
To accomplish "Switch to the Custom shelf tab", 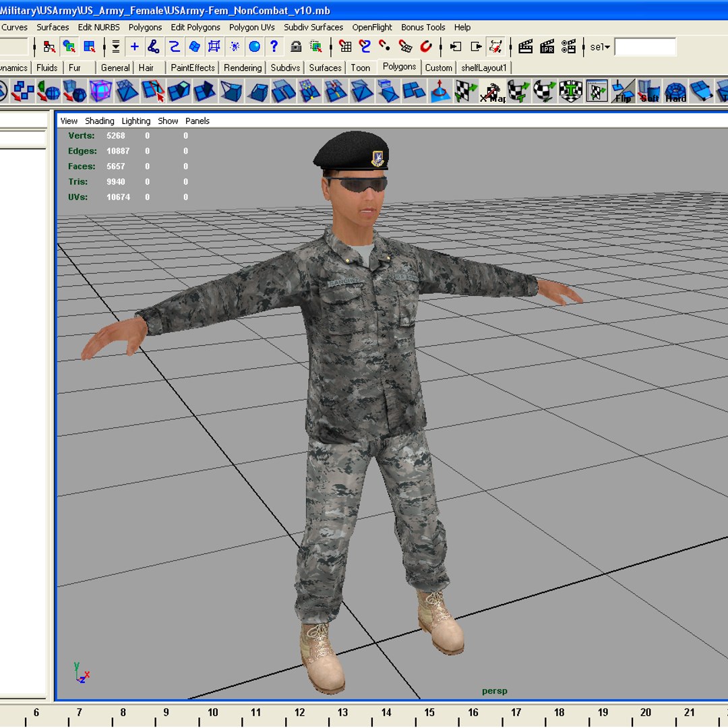I will click(x=438, y=68).
